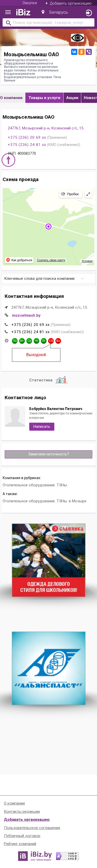97x868 pixels.
Task: Click the Написать button
Action: (42, 427)
